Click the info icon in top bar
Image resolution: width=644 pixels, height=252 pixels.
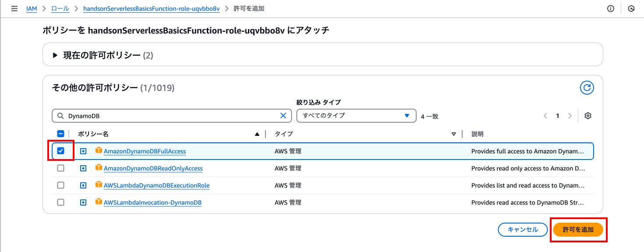tap(611, 9)
